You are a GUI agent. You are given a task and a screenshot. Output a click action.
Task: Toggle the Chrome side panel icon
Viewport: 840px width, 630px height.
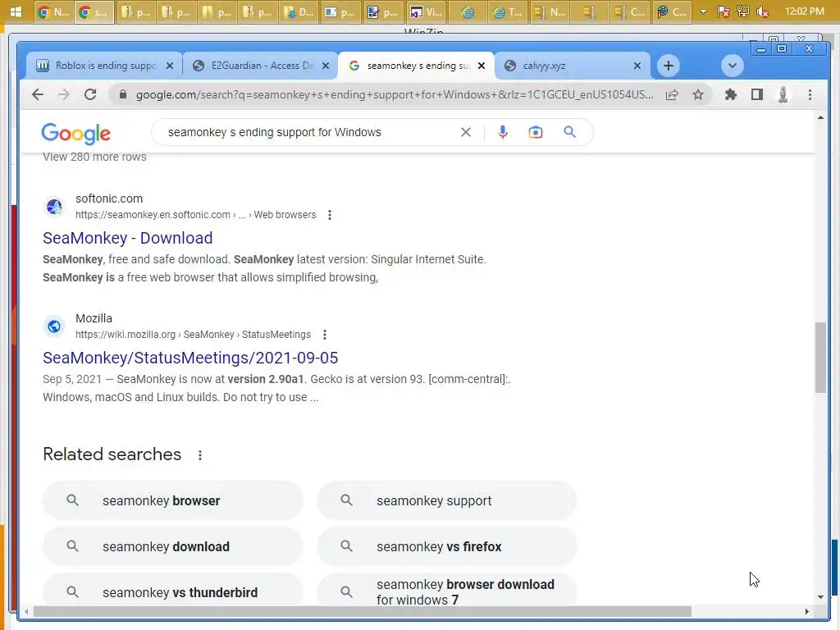756,95
